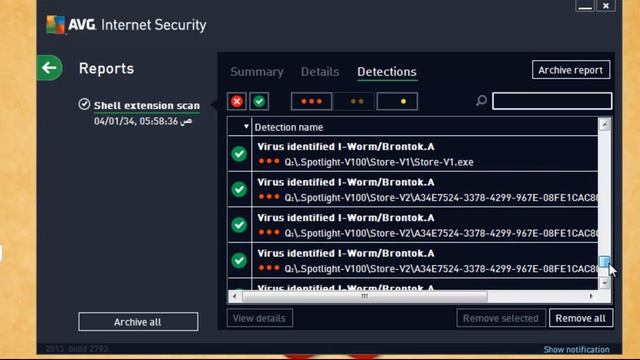Click the Remove selected button
640x360 pixels.
pos(501,318)
